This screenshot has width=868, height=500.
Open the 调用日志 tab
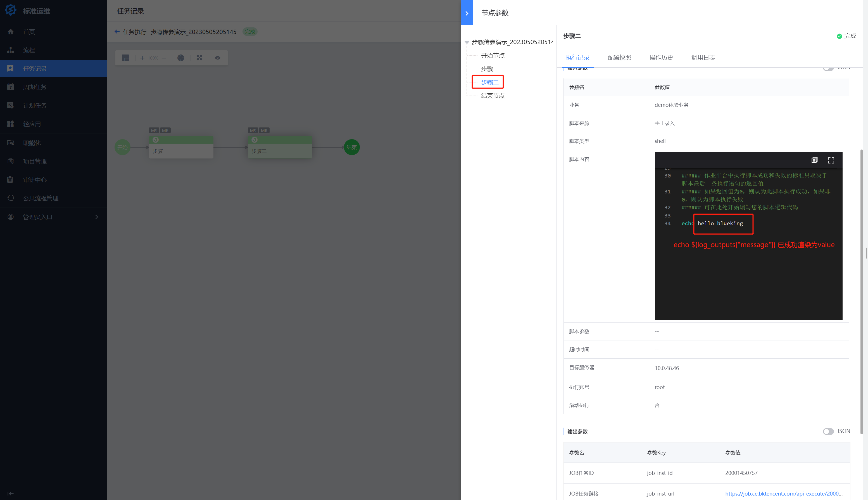coord(703,57)
